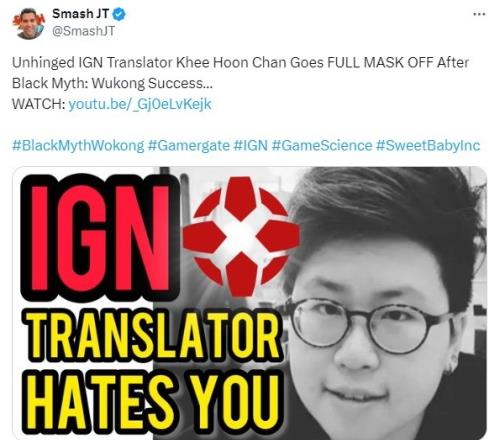This screenshot has height=440, width=500.
Task: Open the #GameScience hashtag
Action: click(x=322, y=146)
